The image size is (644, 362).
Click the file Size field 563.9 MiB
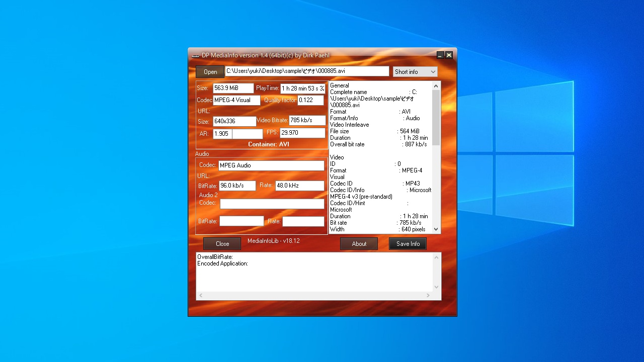233,88
